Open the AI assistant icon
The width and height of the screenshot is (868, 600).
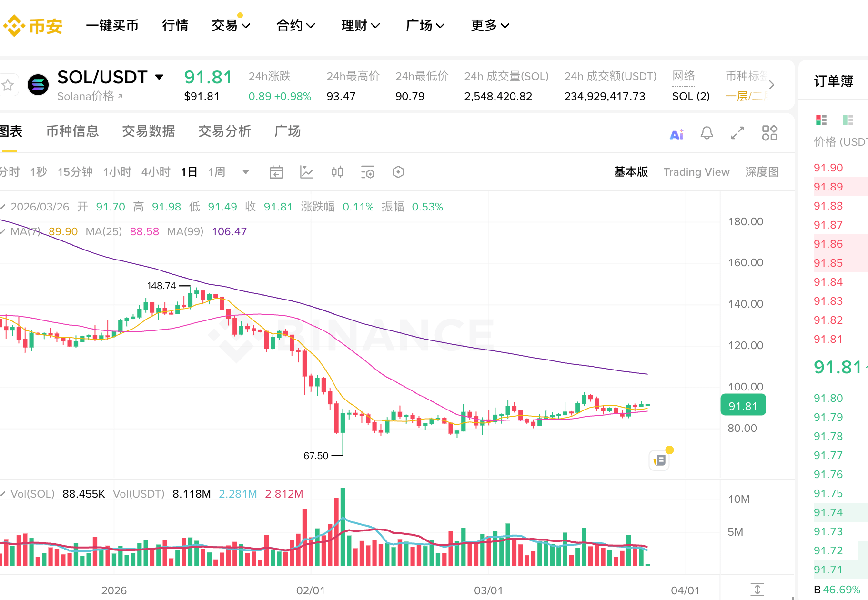pyautogui.click(x=676, y=134)
